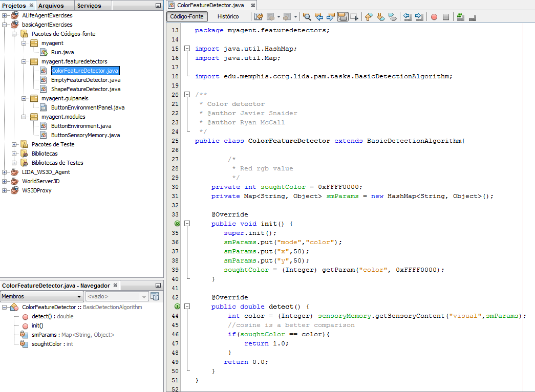The image size is (535, 392).
Task: Fold the init() method in gutter
Action: [x=187, y=224]
